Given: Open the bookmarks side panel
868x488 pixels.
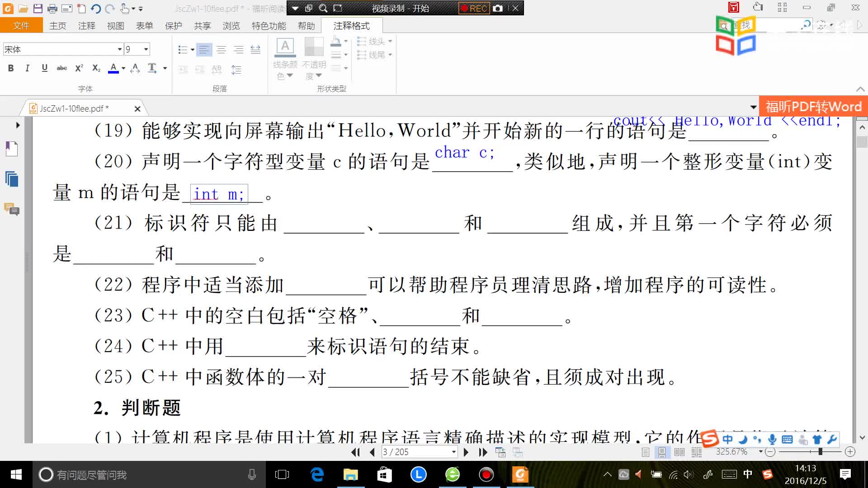Looking at the screenshot, I should 12,149.
